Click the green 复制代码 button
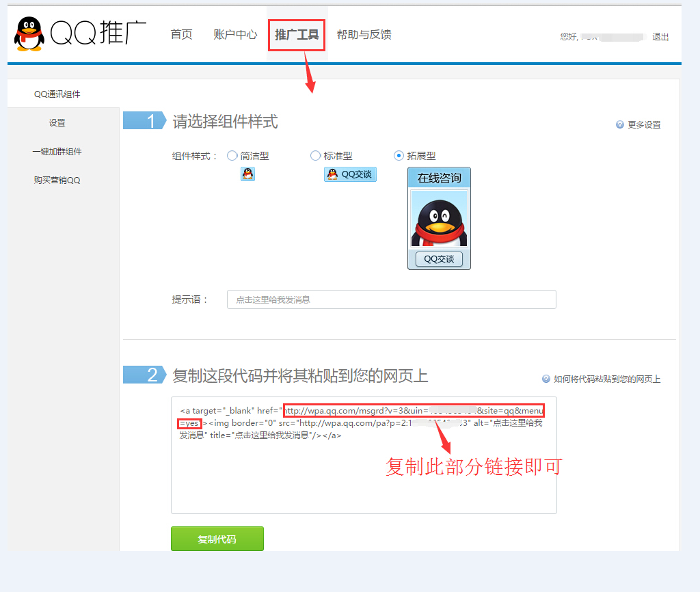 [x=217, y=539]
